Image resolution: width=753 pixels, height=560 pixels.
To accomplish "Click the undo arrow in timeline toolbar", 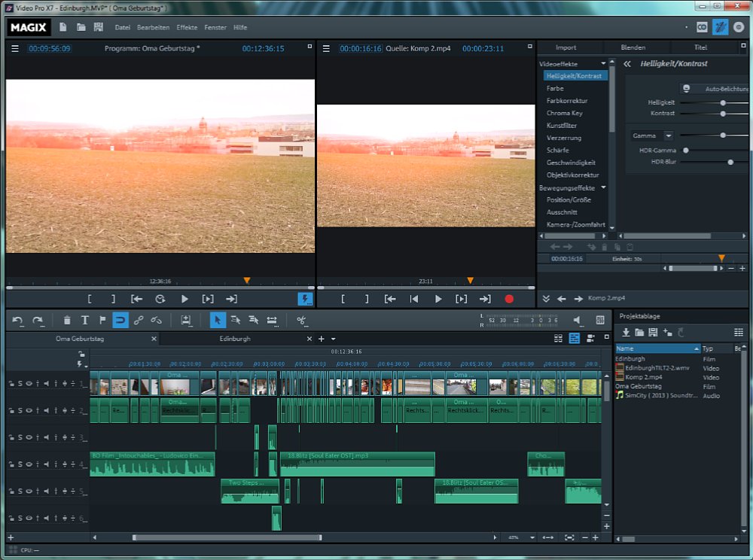I will point(17,320).
